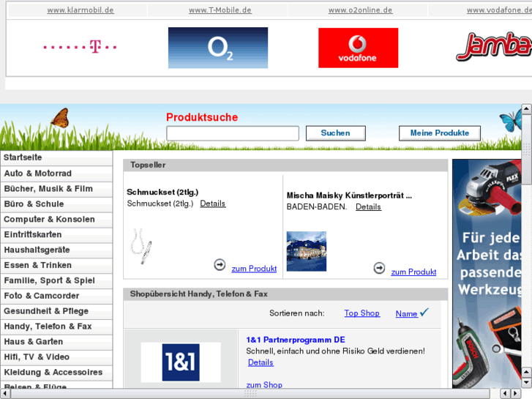
Task: Sort shops by Name
Action: [406, 314]
